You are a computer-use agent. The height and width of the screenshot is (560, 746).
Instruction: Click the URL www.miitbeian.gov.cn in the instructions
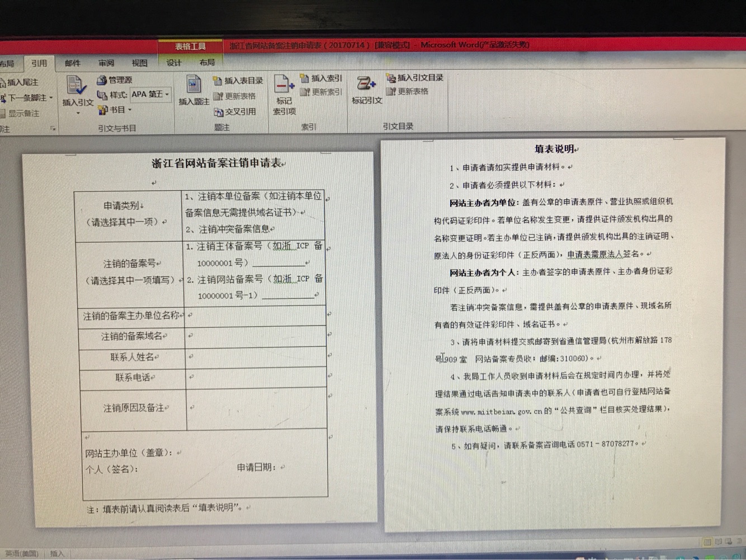pos(502,411)
